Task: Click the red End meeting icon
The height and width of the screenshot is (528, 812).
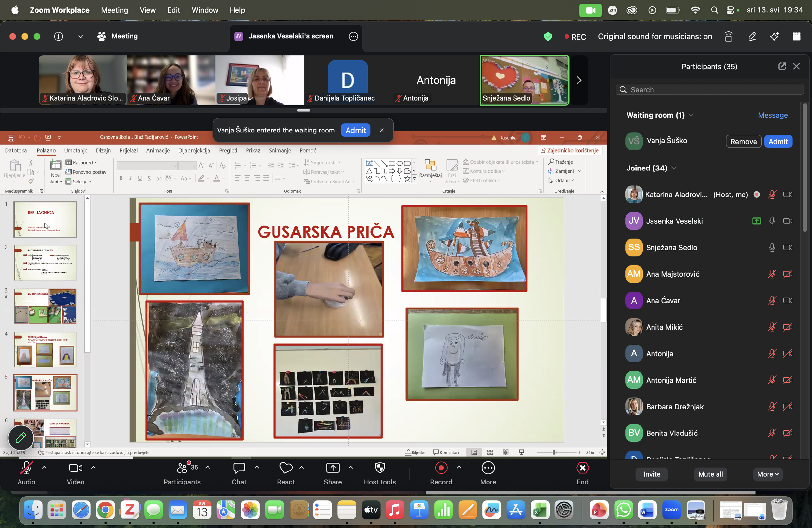Action: (582, 468)
